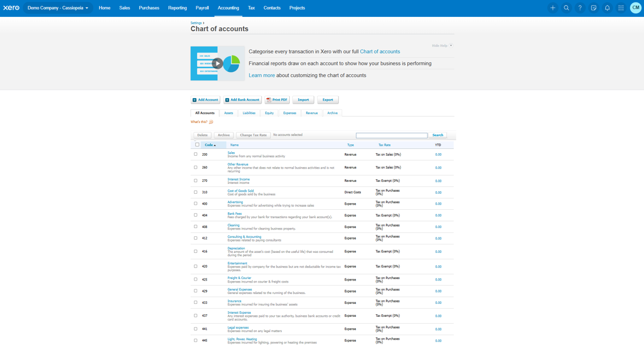Open the Sales account link
The width and height of the screenshot is (644, 345).
pos(231,153)
